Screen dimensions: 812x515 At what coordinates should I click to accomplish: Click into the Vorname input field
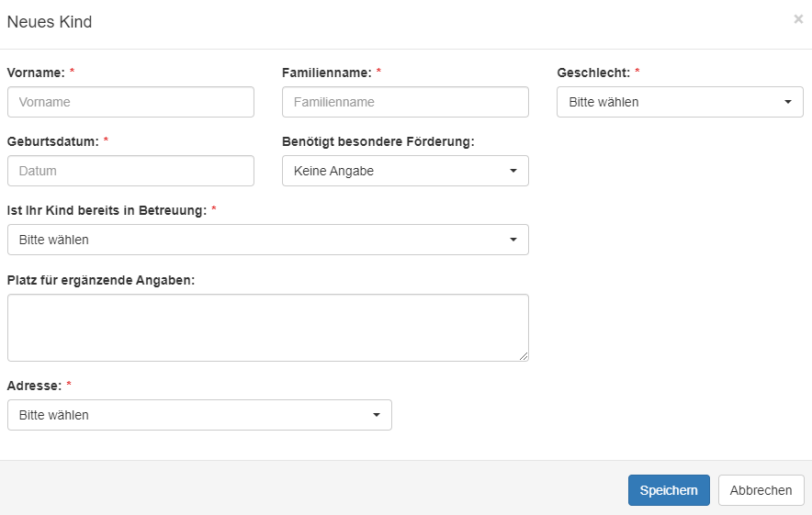130,102
